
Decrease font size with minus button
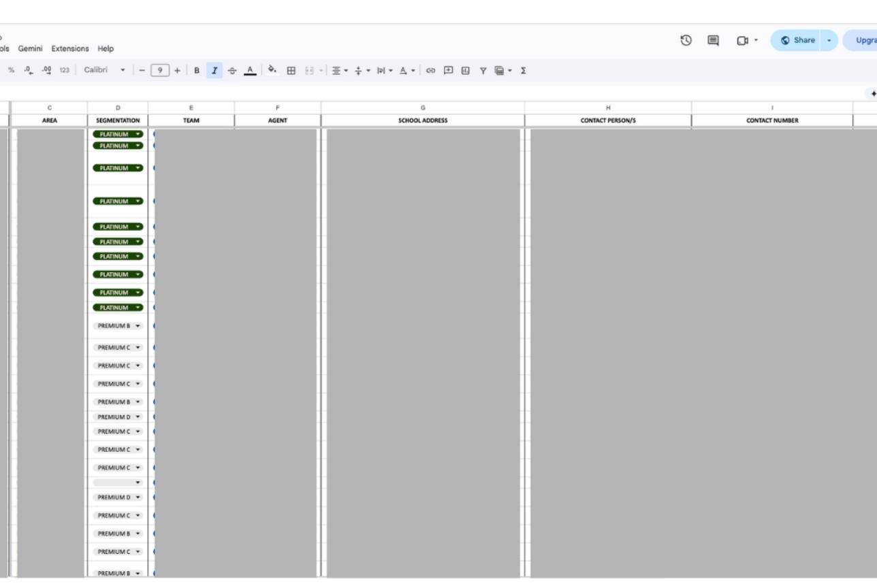[142, 70]
